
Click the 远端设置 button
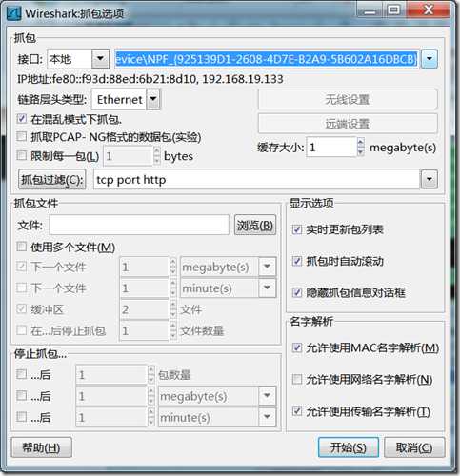click(348, 123)
